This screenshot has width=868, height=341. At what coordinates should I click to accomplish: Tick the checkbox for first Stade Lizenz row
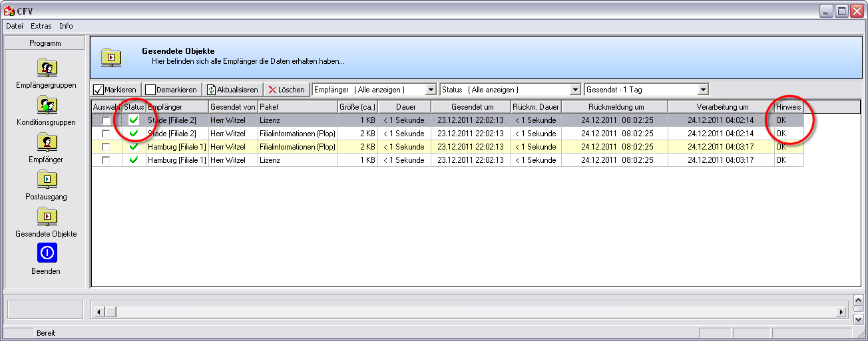(106, 120)
